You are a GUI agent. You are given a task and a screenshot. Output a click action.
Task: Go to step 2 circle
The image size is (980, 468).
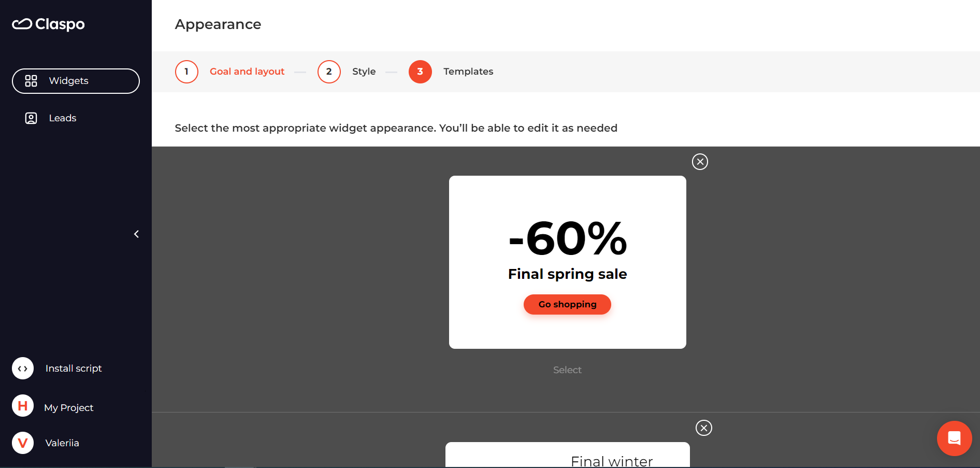[x=329, y=72]
